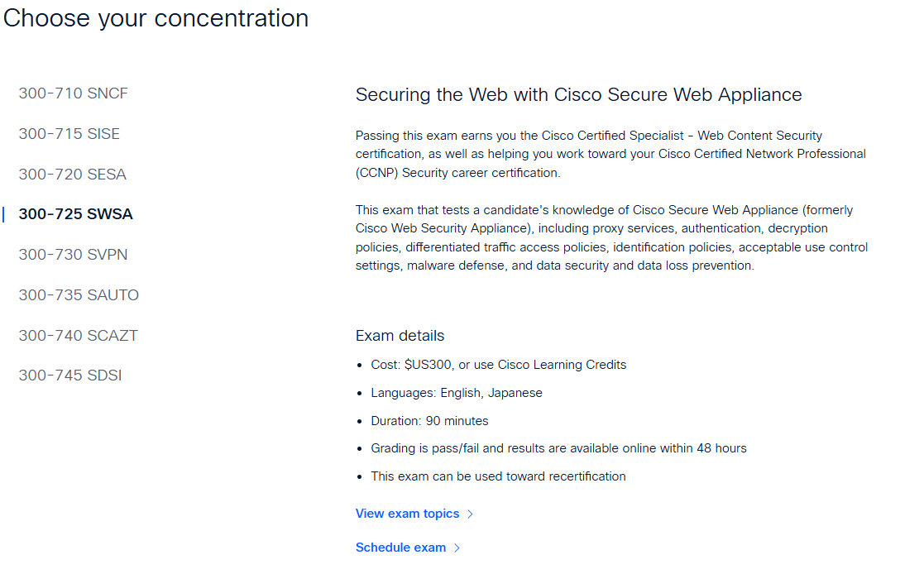Click the Securing the Web heading

click(x=578, y=94)
